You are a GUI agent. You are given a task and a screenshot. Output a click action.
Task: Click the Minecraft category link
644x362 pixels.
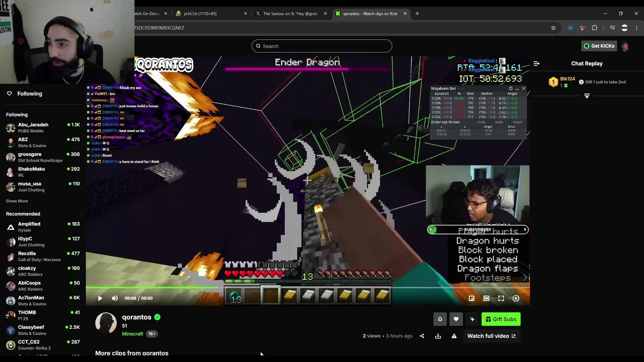click(133, 334)
